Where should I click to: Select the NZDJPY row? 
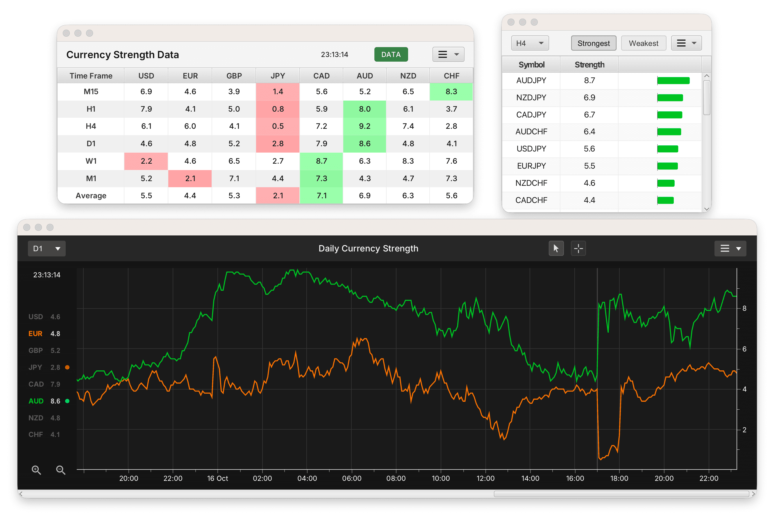(x=602, y=98)
